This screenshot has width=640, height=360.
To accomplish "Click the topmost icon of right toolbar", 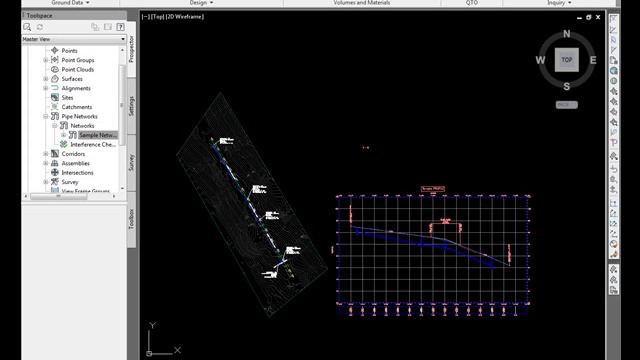I will tap(613, 19).
